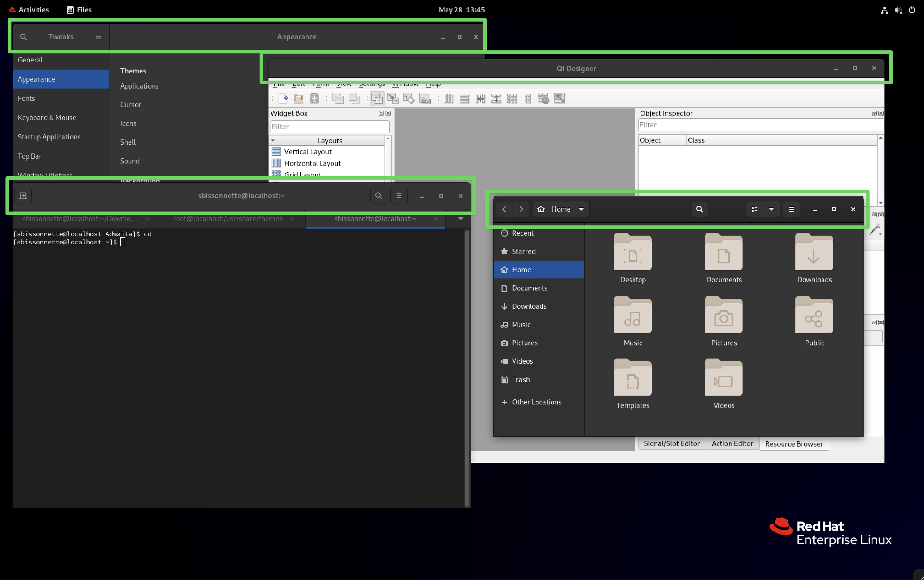Open view options dropdown arrow in Files
Image resolution: width=924 pixels, height=580 pixels.
click(x=771, y=209)
